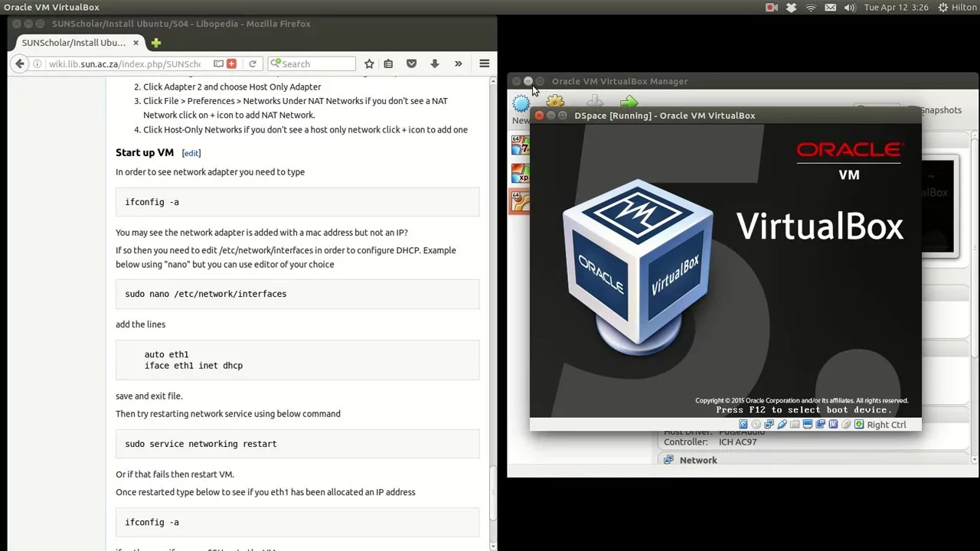
Task: Open the clock Tue Apr 12 3:26
Action: point(896,7)
